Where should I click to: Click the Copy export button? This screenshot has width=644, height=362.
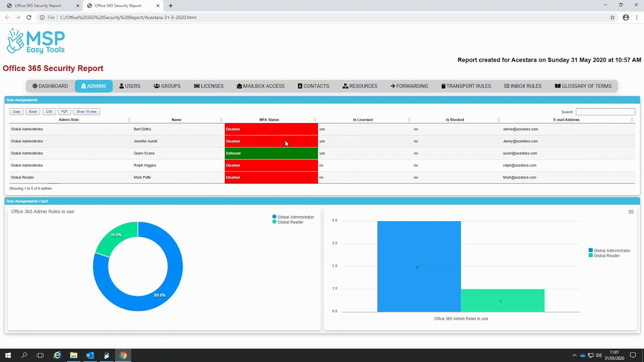click(x=17, y=112)
